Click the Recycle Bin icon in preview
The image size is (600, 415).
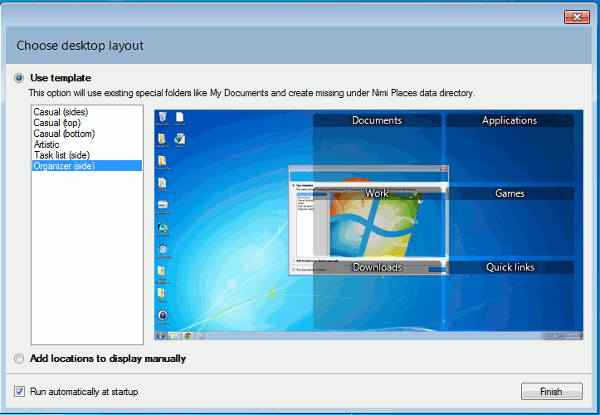pos(162,119)
